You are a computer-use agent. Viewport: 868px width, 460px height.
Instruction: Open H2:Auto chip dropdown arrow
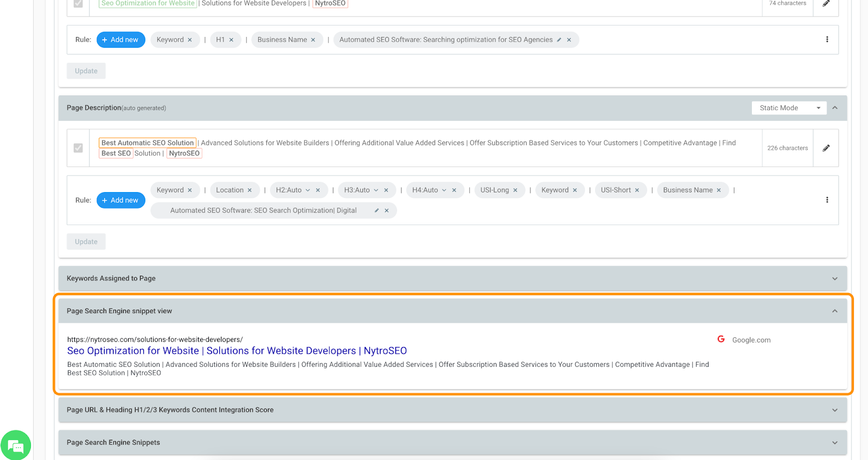click(x=308, y=190)
